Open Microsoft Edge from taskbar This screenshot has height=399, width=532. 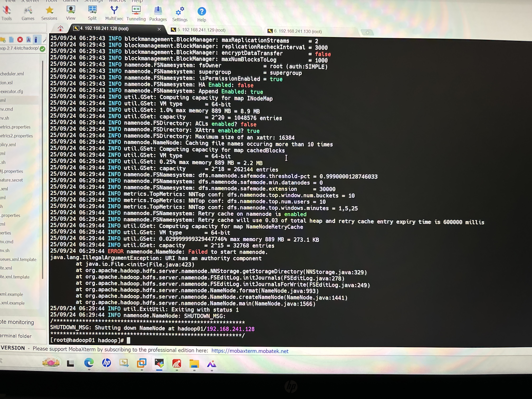[89, 363]
